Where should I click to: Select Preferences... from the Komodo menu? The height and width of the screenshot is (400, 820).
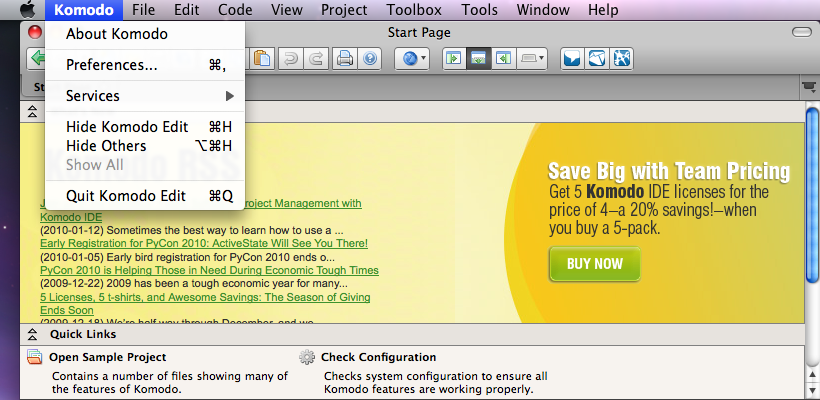pyautogui.click(x=111, y=65)
